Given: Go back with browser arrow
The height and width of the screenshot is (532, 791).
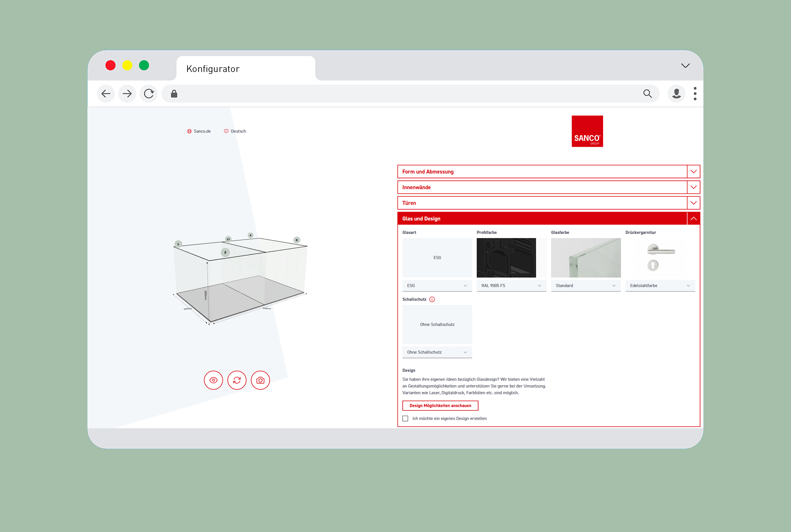Looking at the screenshot, I should click(x=106, y=94).
